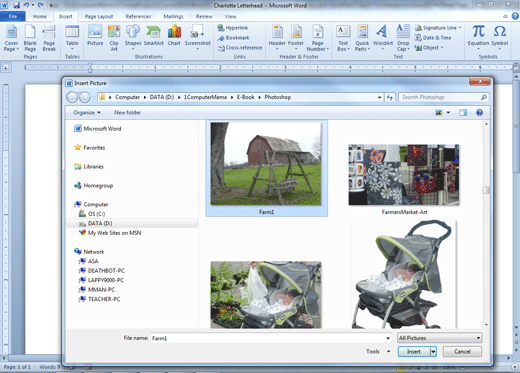Open help in Insert Picture dialog
The image size is (520, 373).
479,113
